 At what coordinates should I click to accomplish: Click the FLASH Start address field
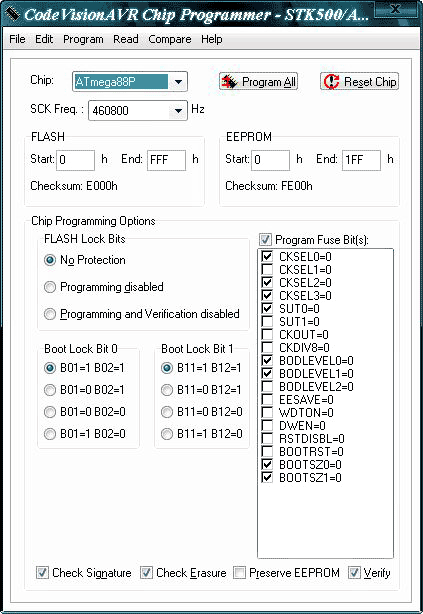[76, 160]
